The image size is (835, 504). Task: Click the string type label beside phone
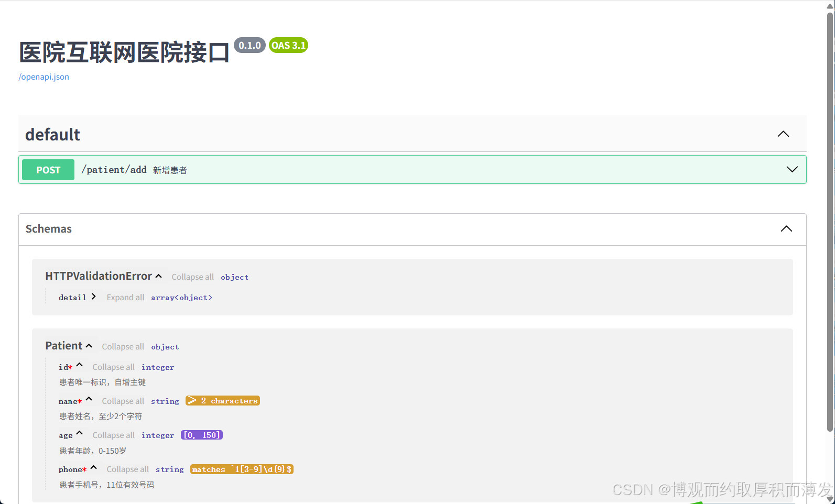(x=170, y=469)
